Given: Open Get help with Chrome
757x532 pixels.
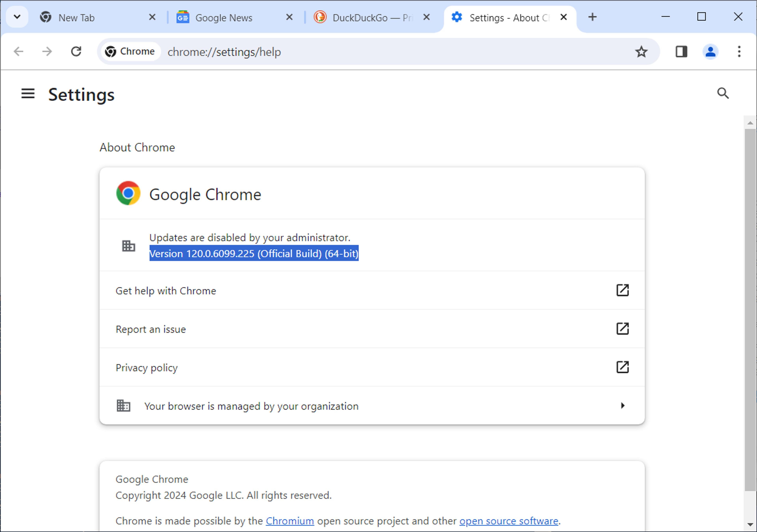Looking at the screenshot, I should (x=372, y=290).
